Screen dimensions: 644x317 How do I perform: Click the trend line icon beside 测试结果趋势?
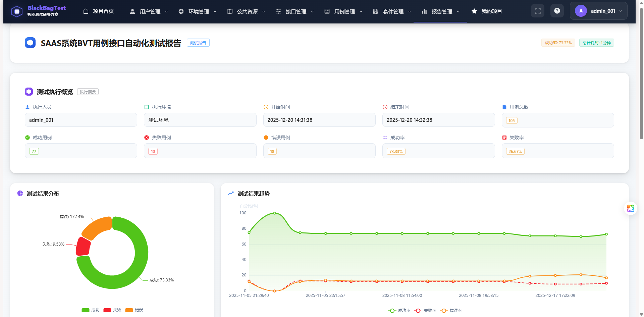tap(230, 193)
